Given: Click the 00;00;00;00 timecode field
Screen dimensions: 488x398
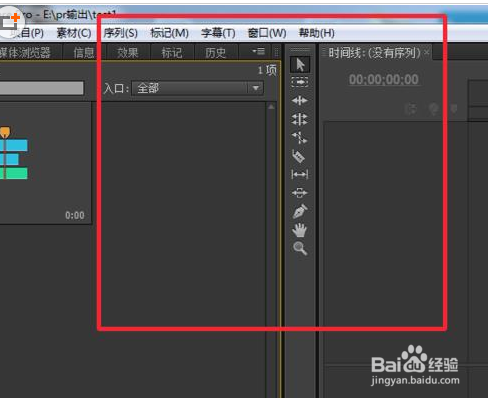Looking at the screenshot, I should (384, 79).
